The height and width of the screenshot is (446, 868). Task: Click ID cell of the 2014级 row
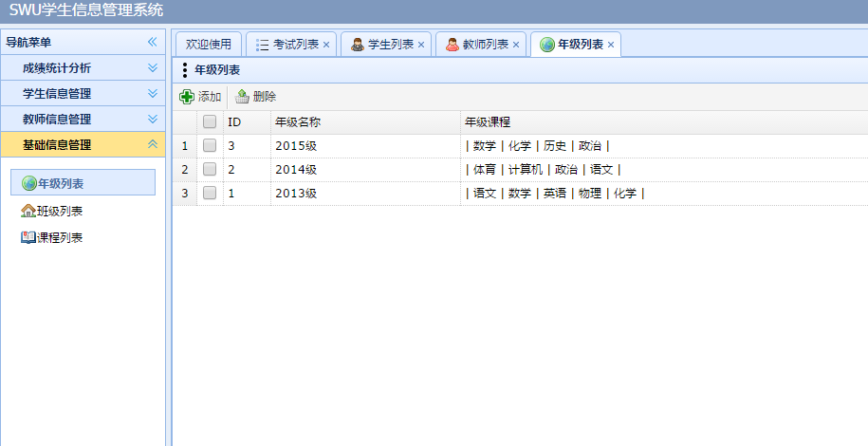[247, 170]
